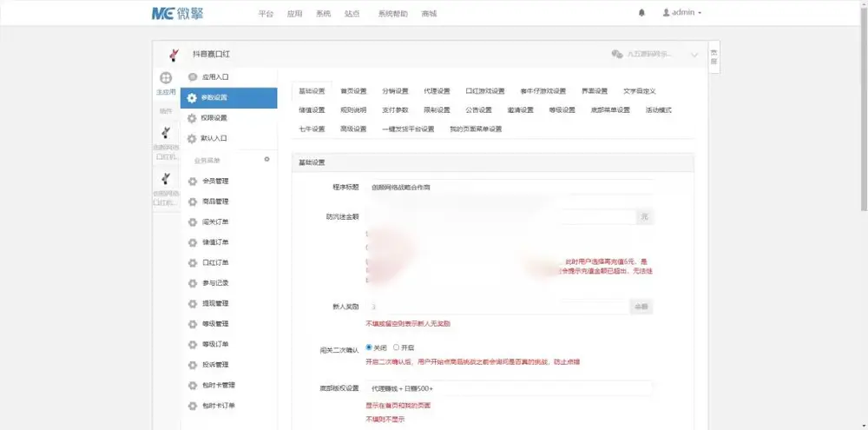Click the 防沉迷金额 input field

pos(501,217)
